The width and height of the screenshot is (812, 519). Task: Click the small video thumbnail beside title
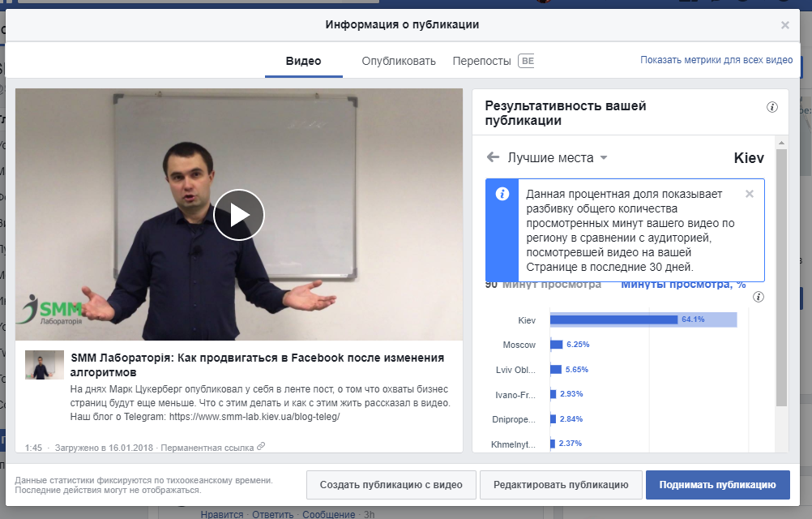pyautogui.click(x=45, y=365)
